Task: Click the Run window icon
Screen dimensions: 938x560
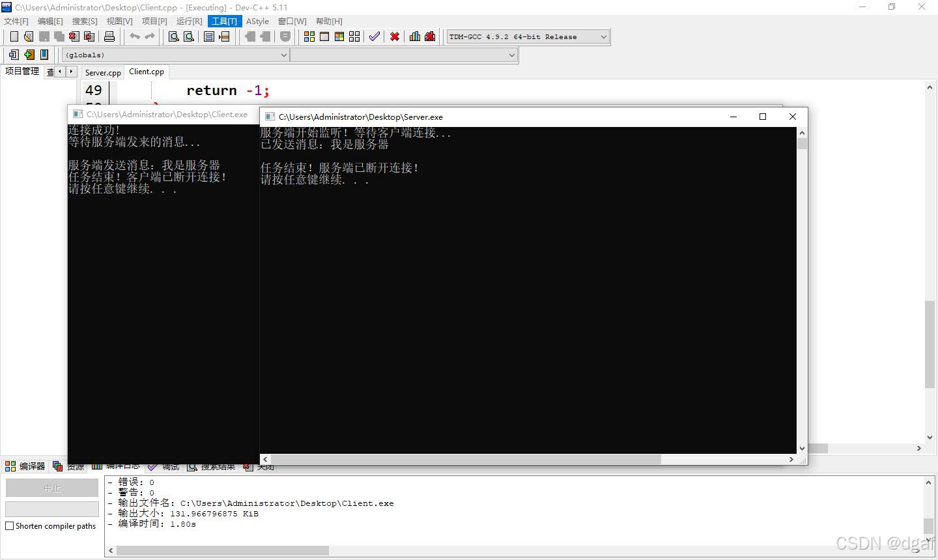Action: pyautogui.click(x=324, y=36)
